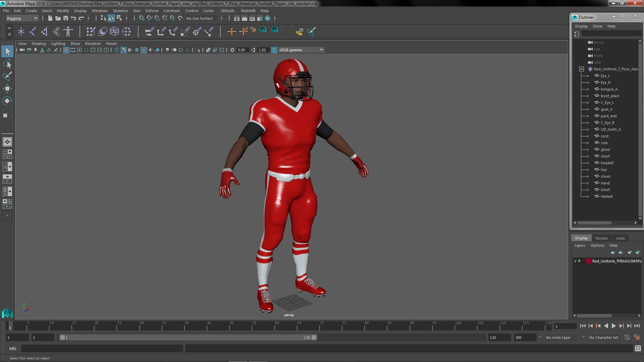Activate the Lasso select tool

click(x=7, y=64)
